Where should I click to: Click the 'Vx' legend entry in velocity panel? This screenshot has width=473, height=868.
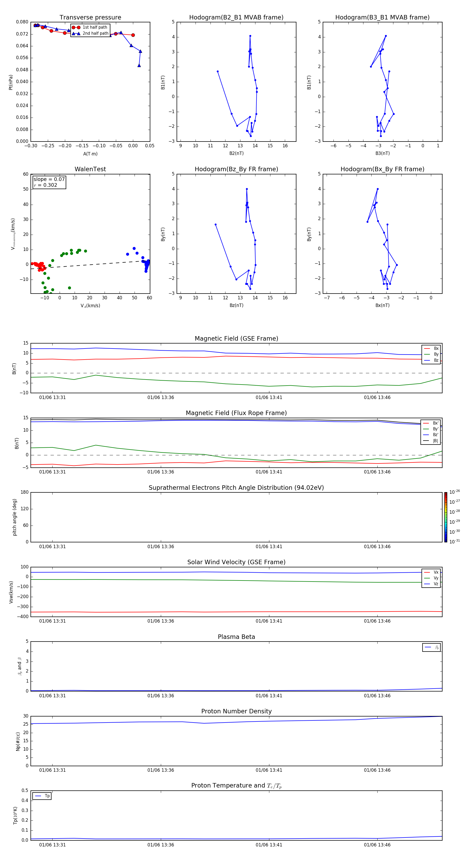pyautogui.click(x=431, y=572)
